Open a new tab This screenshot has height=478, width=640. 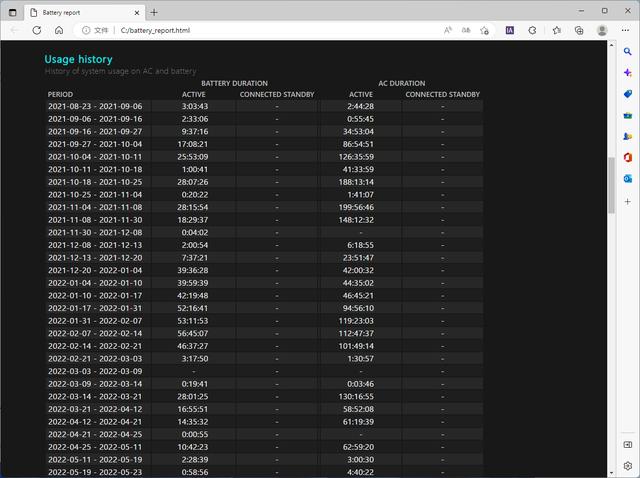coord(154,12)
